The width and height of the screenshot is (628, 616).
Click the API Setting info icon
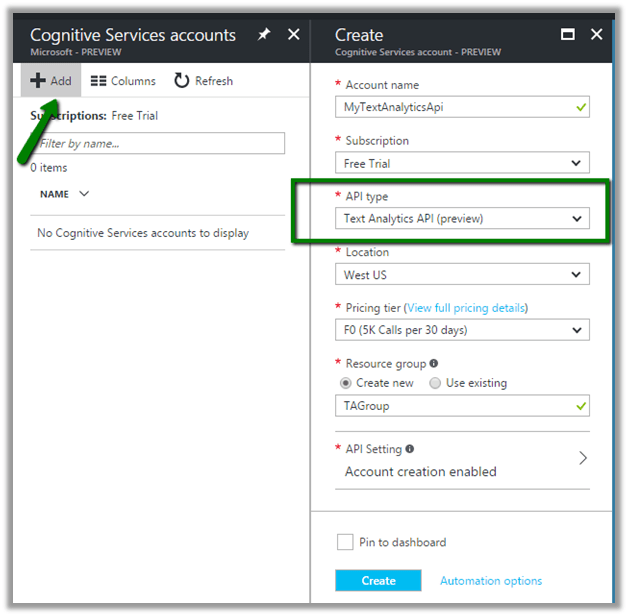[410, 450]
